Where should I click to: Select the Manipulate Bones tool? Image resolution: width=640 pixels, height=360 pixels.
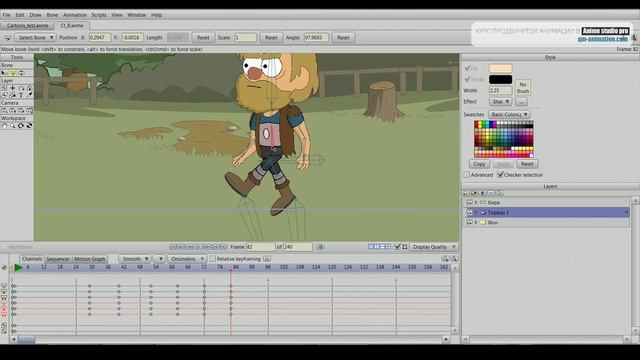(x=21, y=73)
